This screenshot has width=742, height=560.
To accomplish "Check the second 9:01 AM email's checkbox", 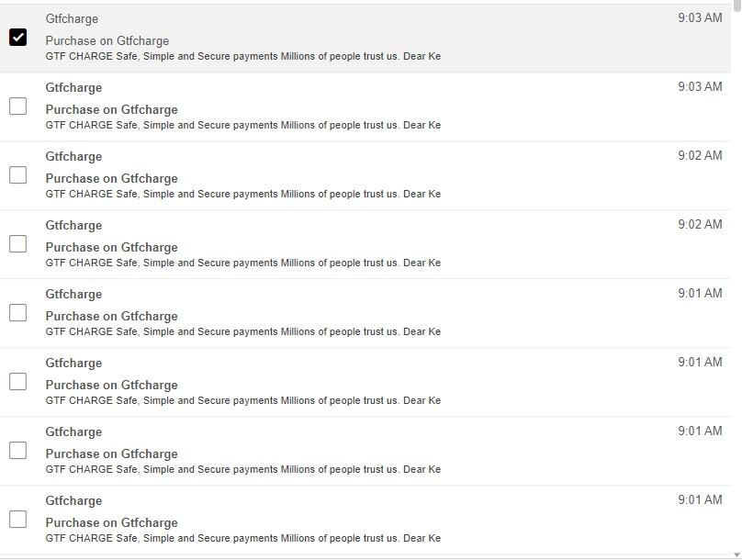I will pos(17,382).
